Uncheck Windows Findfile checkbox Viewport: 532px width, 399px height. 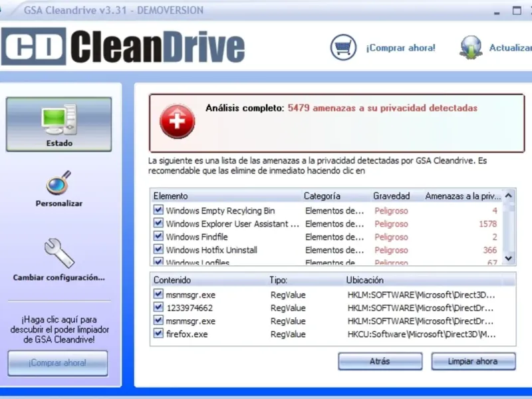pyautogui.click(x=158, y=236)
